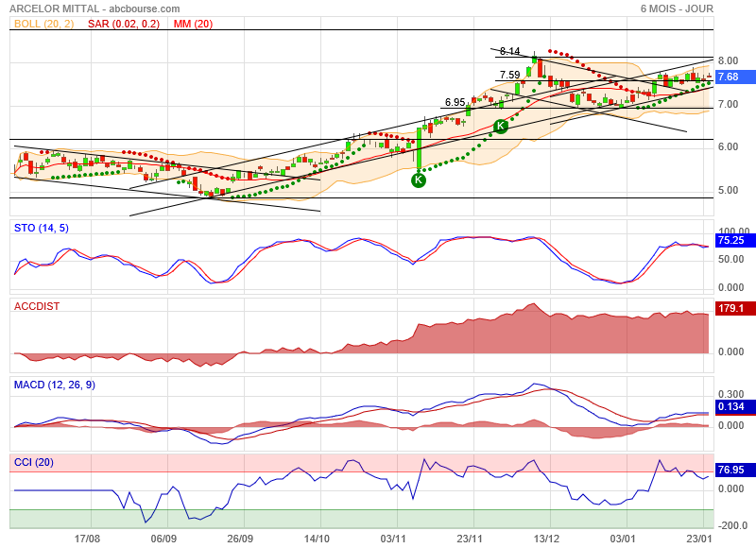Viewport: 756px width, 548px height.
Task: Click the 14/10 date on the time axis
Action: (317, 539)
